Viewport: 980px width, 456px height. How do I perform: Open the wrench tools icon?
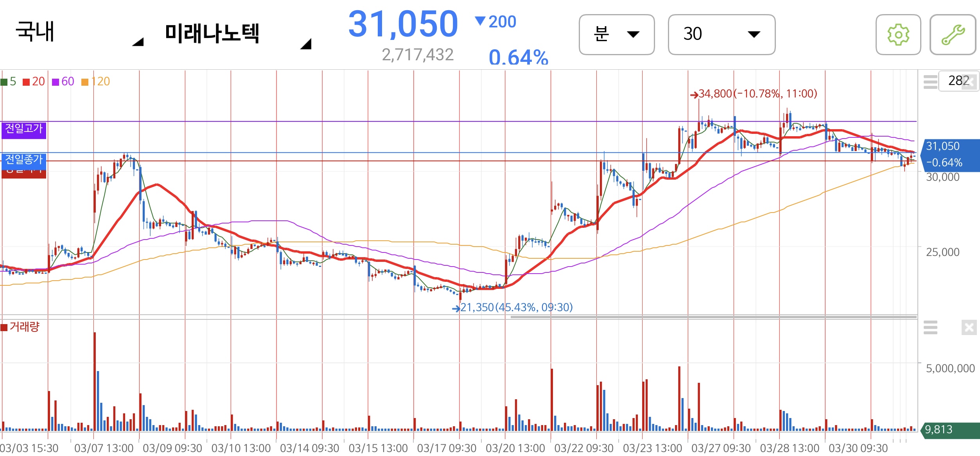tap(953, 35)
